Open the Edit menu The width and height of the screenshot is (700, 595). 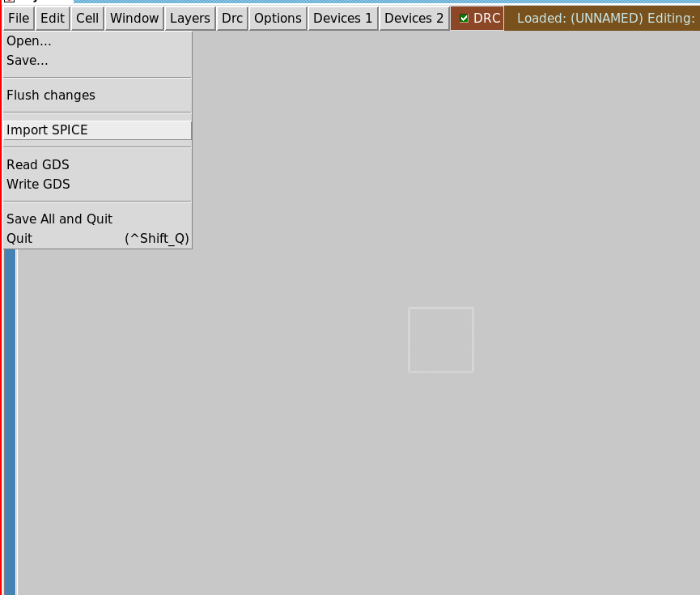pos(53,19)
